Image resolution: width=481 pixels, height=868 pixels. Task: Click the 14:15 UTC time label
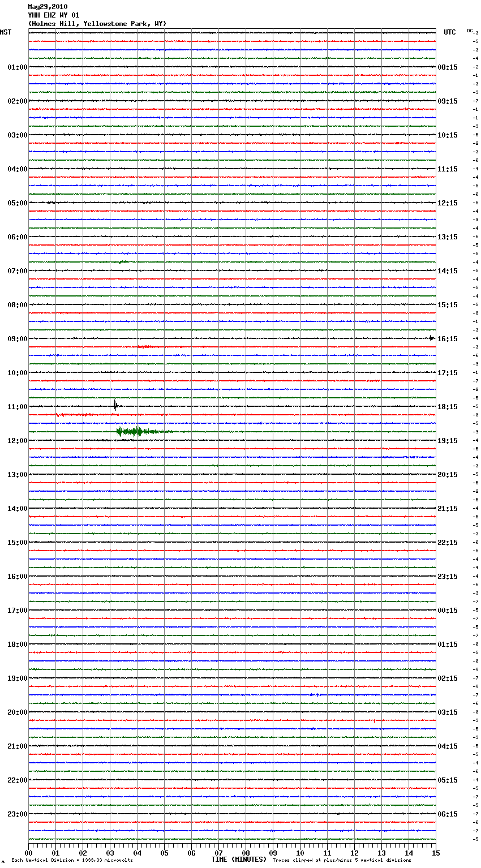tap(448, 271)
